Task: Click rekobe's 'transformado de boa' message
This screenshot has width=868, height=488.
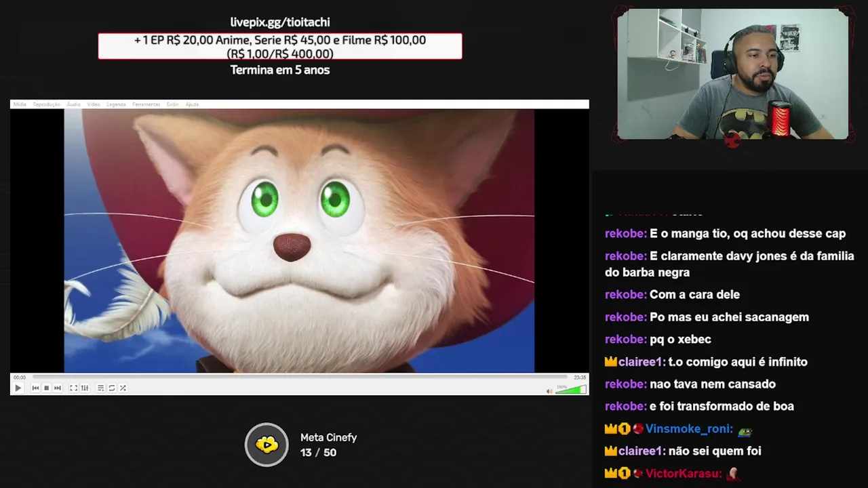Action: (x=699, y=407)
